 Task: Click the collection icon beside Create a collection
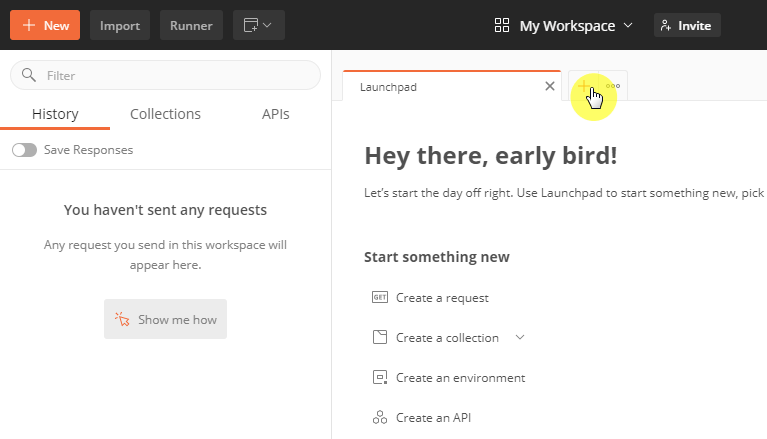(x=380, y=337)
